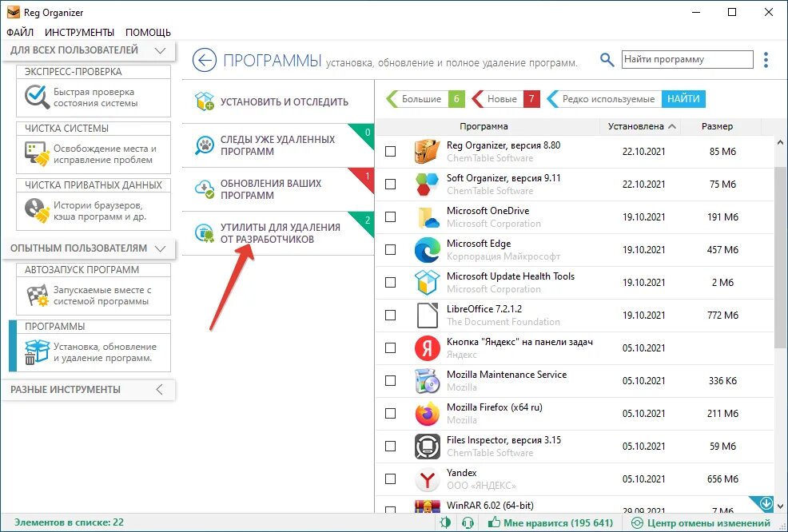Click the Mozilla Firefox icon

[x=428, y=414]
